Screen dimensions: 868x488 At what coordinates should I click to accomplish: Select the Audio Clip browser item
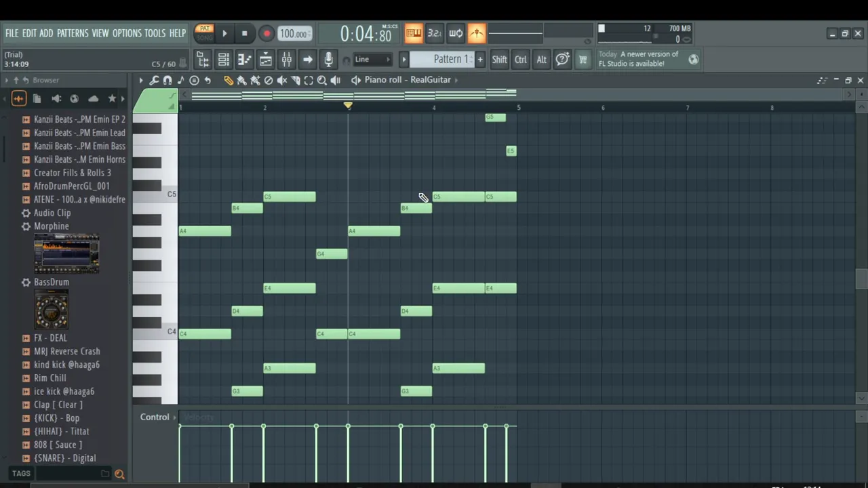pos(52,213)
